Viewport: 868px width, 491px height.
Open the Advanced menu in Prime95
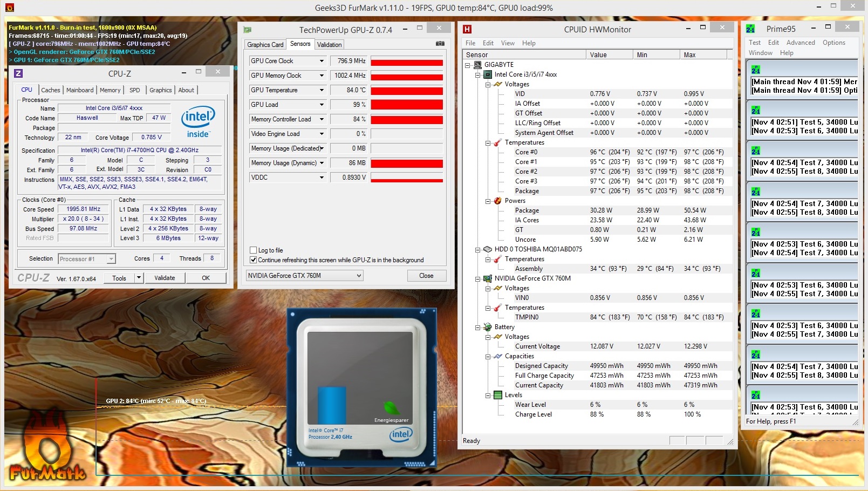(x=801, y=43)
